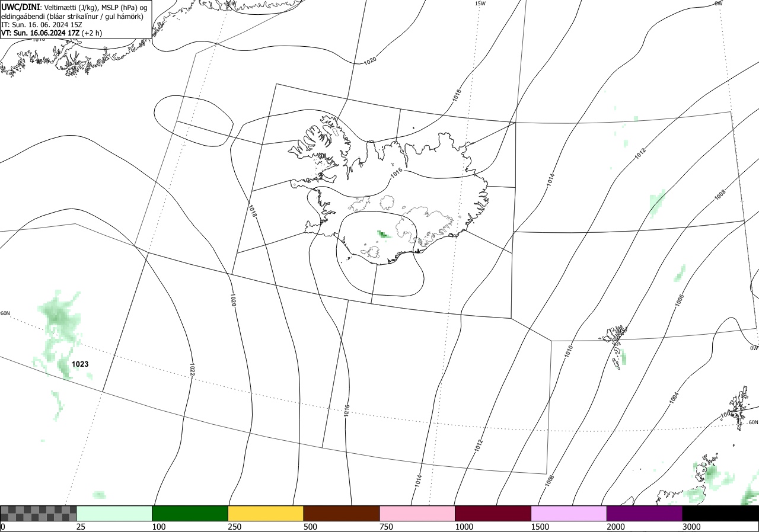
Task: Pick the pink 750–1000 legend swatch
Action: coord(417,513)
